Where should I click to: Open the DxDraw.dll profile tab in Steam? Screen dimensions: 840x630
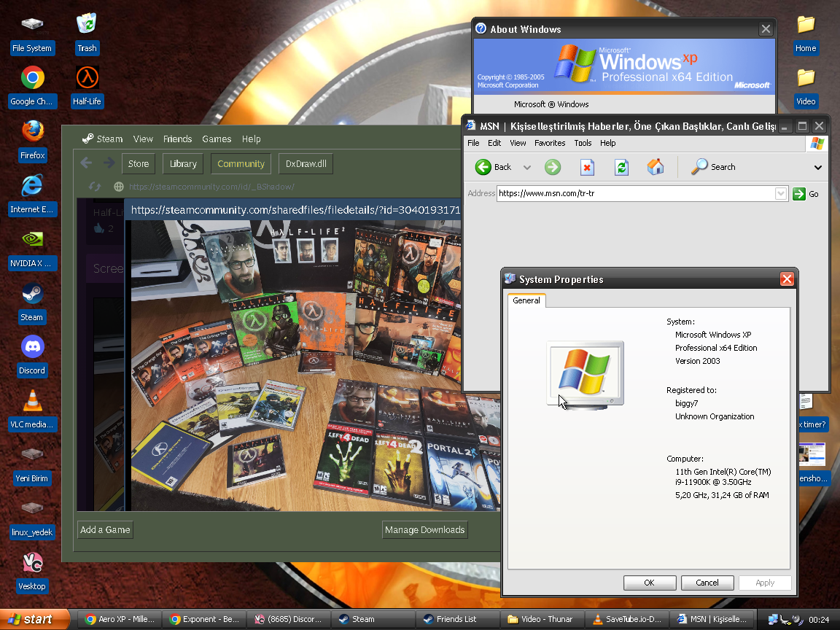[306, 164]
